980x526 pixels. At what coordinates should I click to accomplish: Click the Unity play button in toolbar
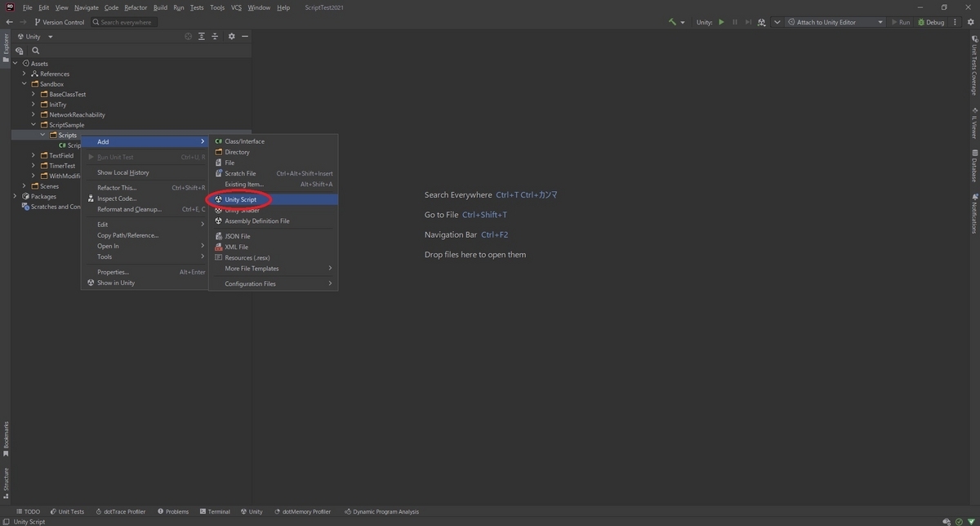point(721,22)
